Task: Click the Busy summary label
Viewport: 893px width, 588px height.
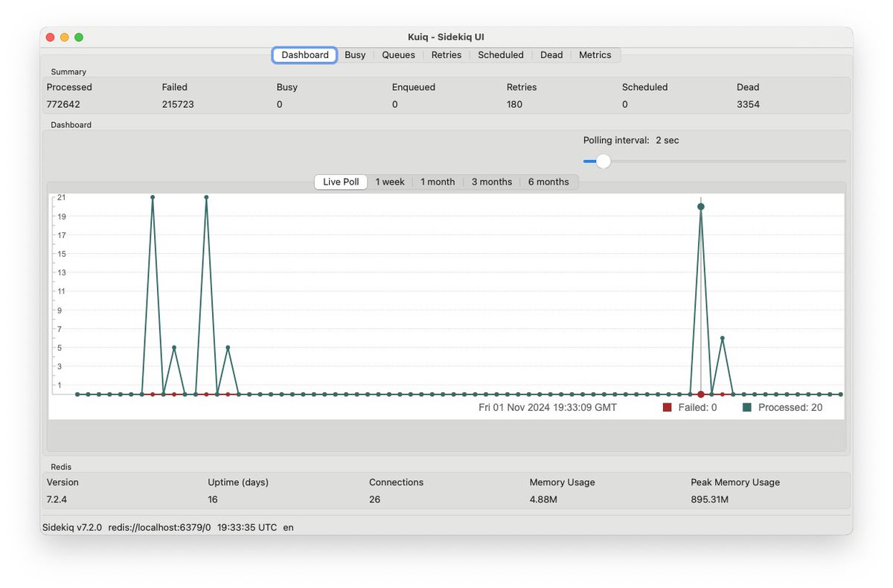Action: click(287, 87)
